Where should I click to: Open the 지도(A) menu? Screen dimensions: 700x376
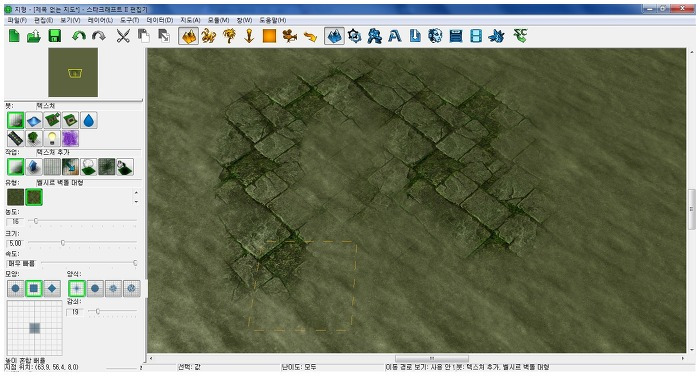(190, 20)
